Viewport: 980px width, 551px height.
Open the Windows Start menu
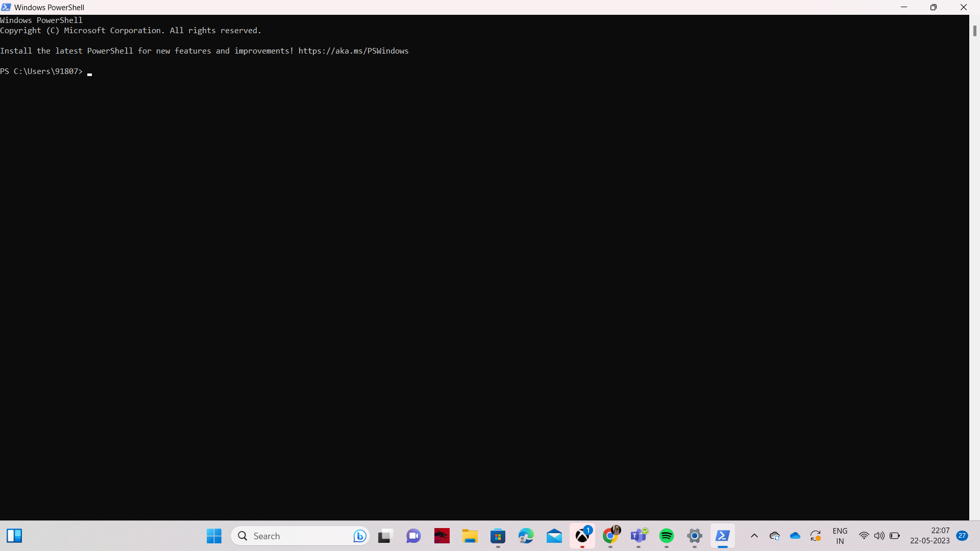(x=214, y=536)
